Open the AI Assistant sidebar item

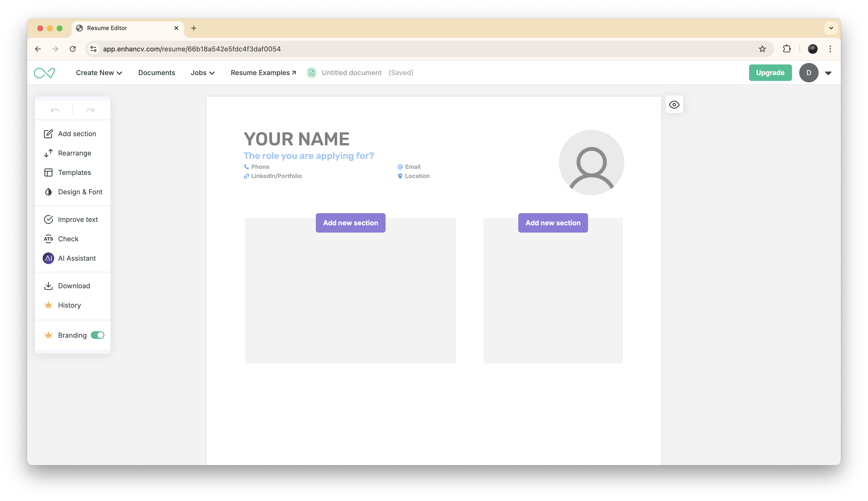73,258
